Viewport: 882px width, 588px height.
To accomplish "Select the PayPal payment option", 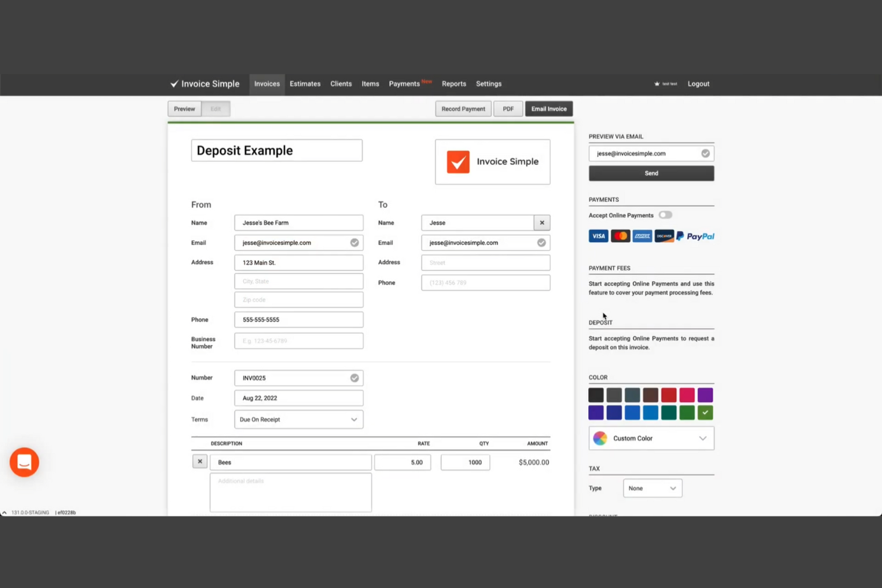I will pos(695,236).
